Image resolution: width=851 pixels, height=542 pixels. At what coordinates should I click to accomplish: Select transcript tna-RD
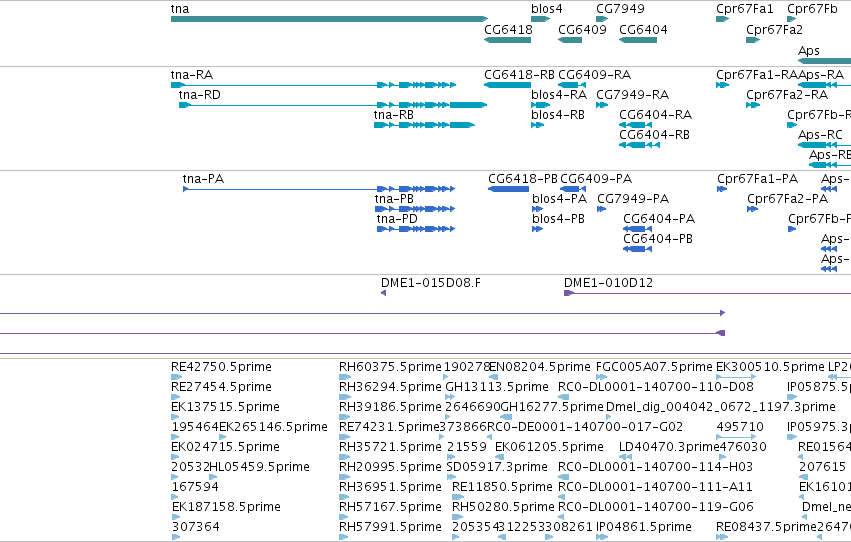(333, 105)
